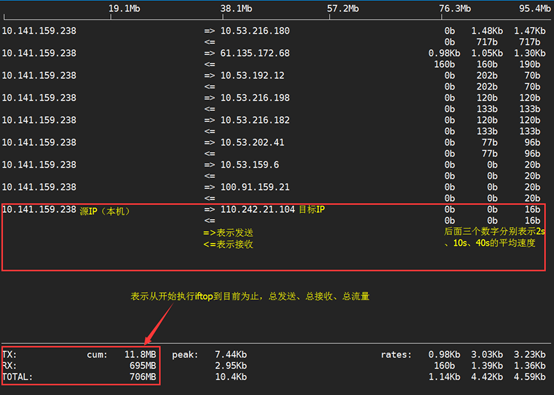Screen dimensions: 554x395
Task: Select the 3.23Kb TX rate
Action: pos(530,354)
